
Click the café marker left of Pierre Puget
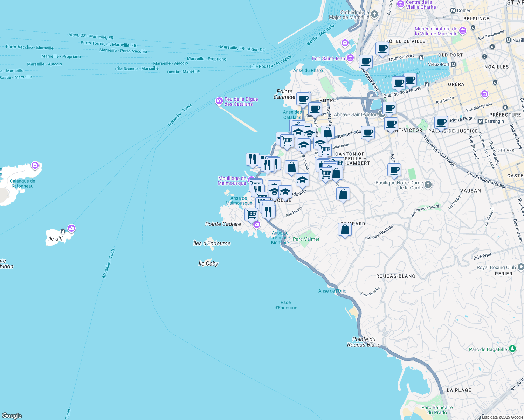point(441,123)
